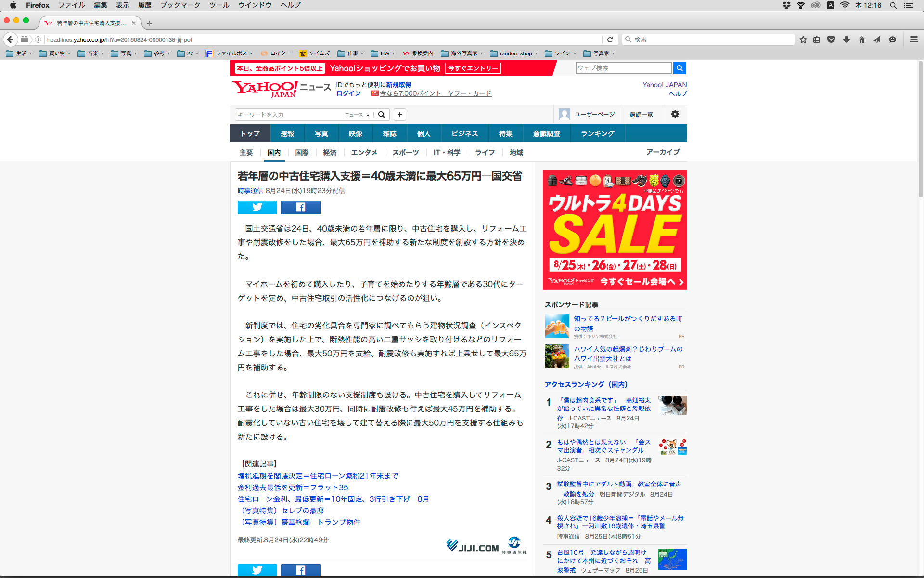Click the plus button beside keyword search

[399, 115]
